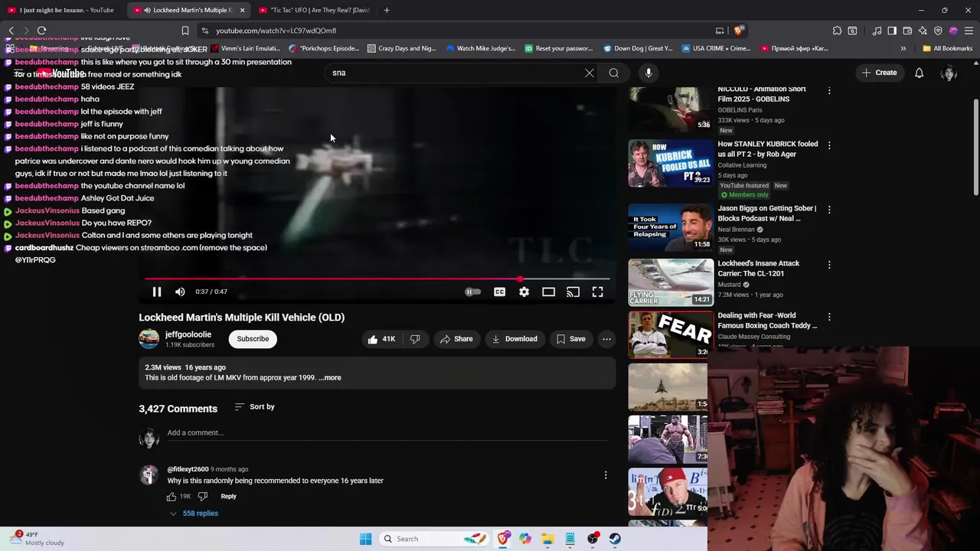Open All Bookmarks folder
The height and width of the screenshot is (551, 980).
tap(947, 48)
